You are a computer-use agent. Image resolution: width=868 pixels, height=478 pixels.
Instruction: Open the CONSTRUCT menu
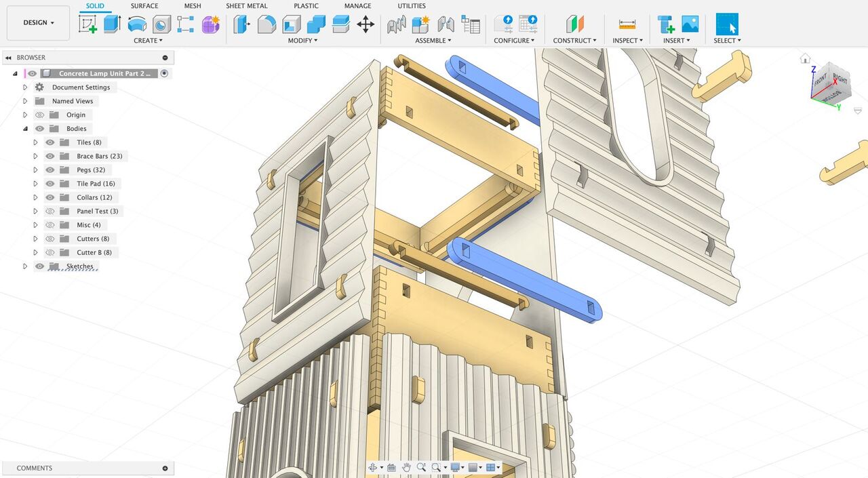tap(574, 41)
